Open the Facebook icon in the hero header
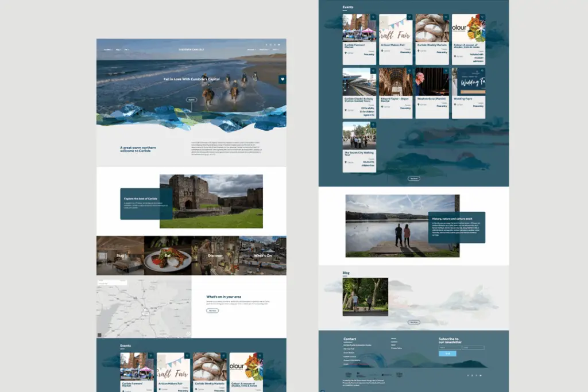The height and width of the screenshot is (392, 588). point(266,45)
